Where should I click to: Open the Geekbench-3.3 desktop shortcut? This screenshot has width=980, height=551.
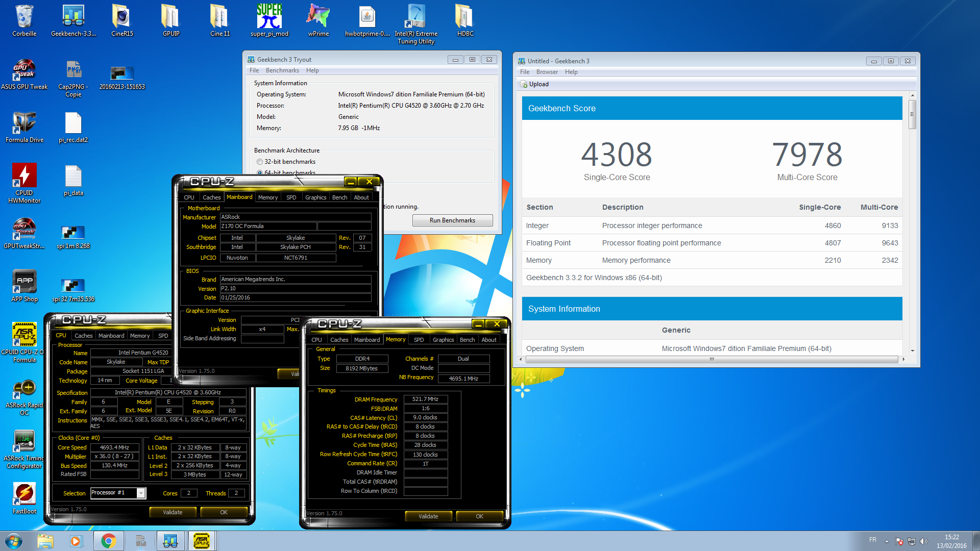click(73, 20)
